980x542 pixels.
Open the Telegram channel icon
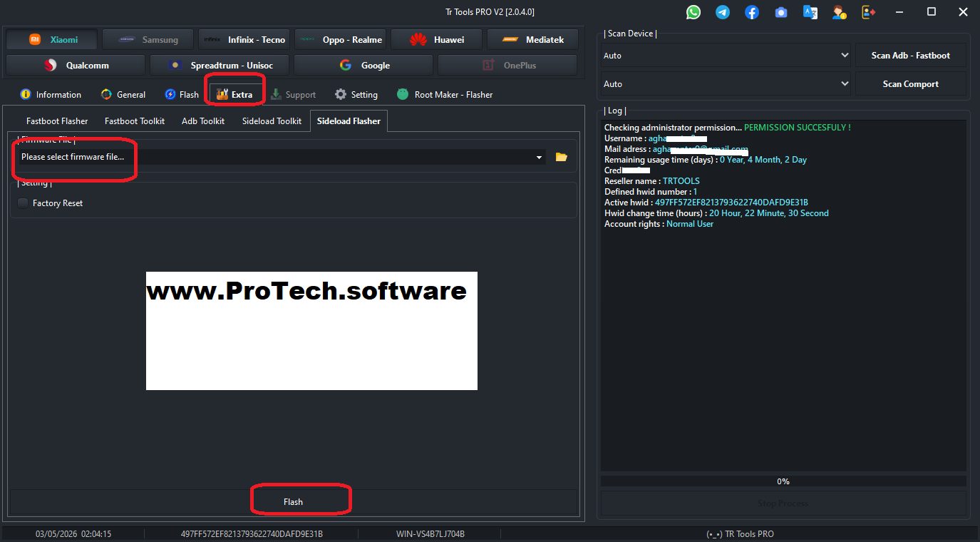723,12
